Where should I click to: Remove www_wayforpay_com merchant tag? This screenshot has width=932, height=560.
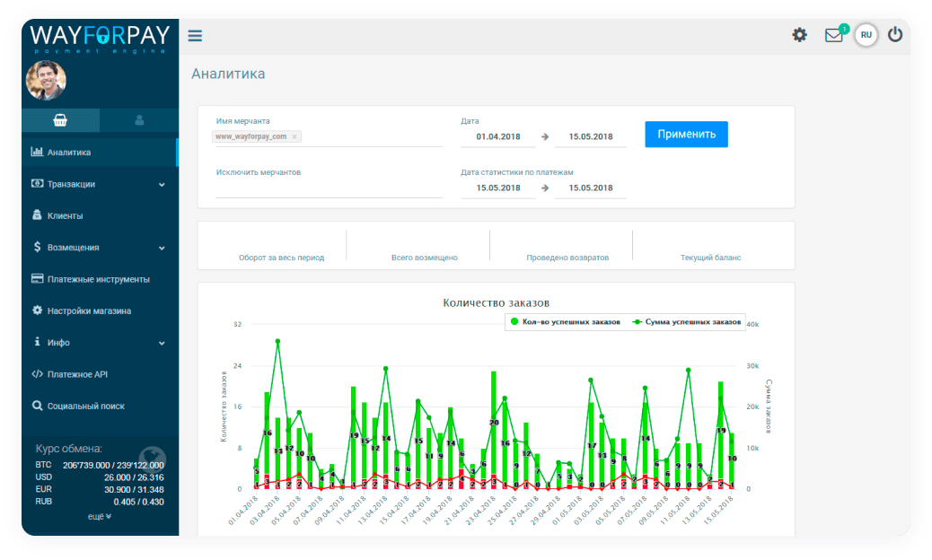[x=295, y=137]
